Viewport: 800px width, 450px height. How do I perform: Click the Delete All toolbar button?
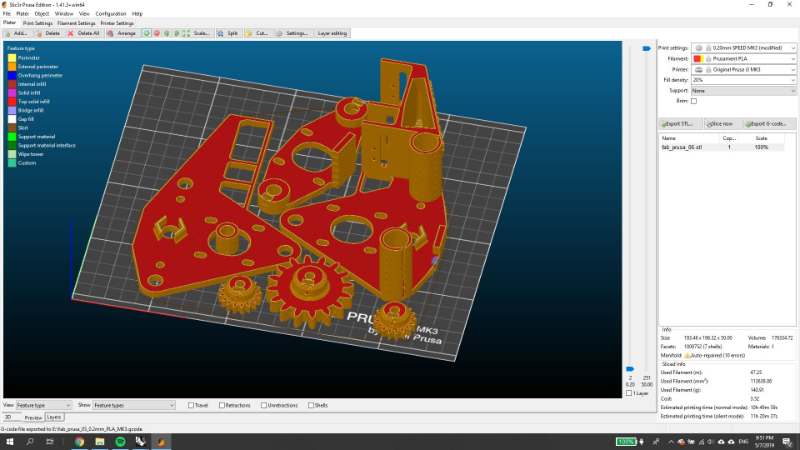(84, 33)
